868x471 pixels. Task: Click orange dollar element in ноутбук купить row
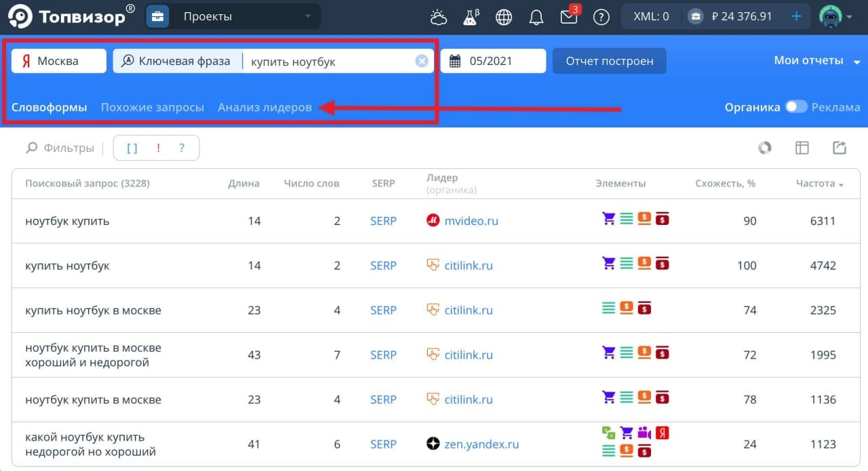pyautogui.click(x=644, y=218)
